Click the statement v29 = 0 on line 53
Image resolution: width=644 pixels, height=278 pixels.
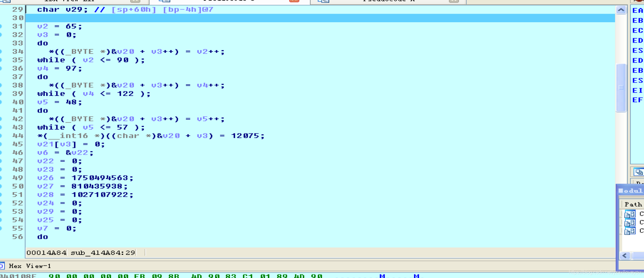(60, 211)
